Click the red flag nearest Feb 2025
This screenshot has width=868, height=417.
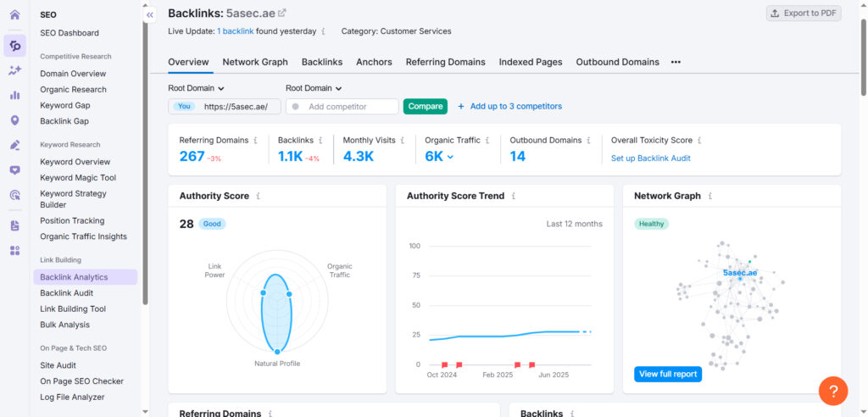pyautogui.click(x=517, y=365)
